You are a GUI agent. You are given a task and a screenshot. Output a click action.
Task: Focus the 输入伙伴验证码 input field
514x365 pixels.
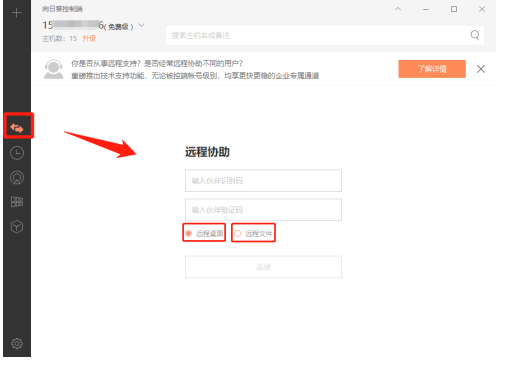(263, 210)
